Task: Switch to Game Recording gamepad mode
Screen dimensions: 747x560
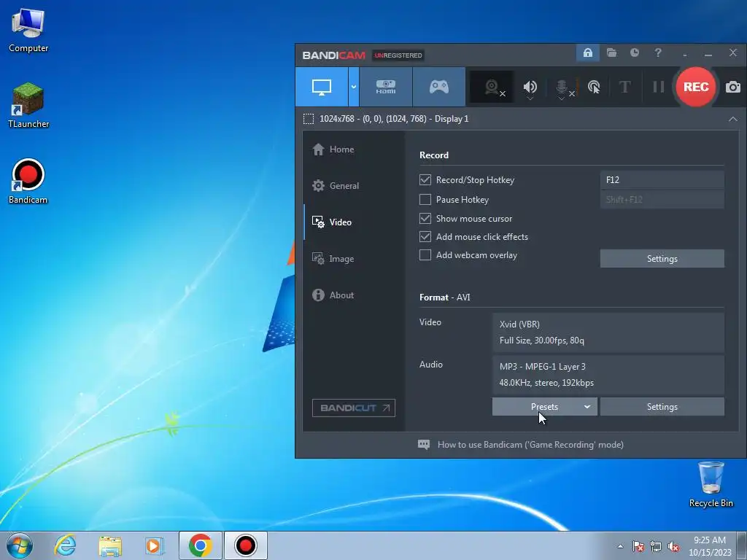Action: click(x=438, y=87)
